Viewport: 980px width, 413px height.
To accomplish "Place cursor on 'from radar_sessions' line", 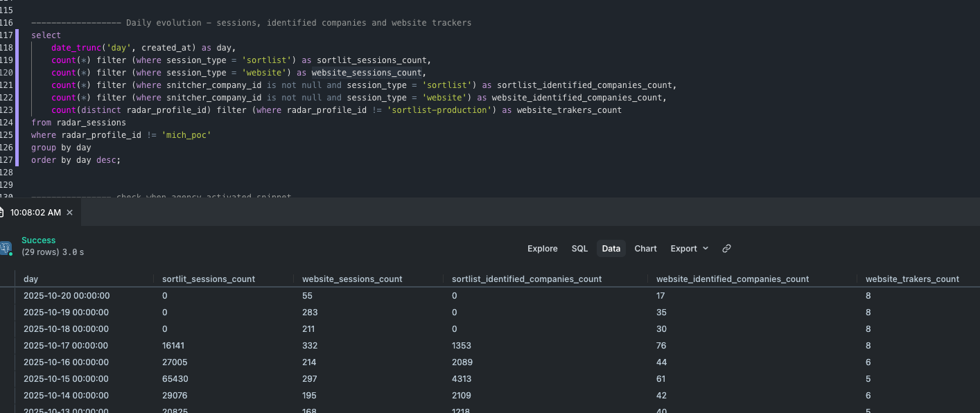I will pos(78,123).
